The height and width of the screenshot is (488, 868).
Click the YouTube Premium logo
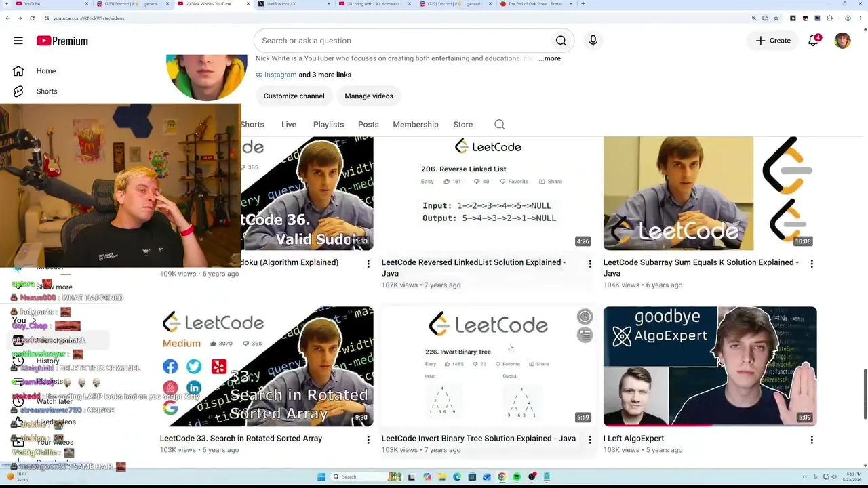tap(62, 41)
